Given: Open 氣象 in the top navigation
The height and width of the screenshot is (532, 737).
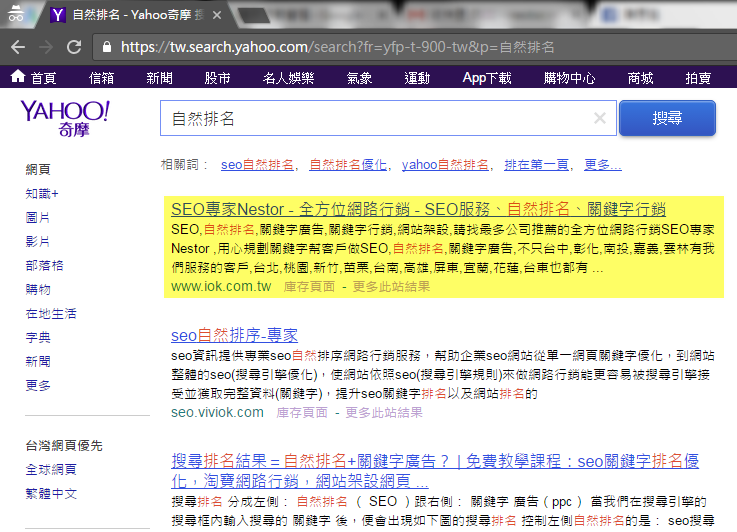Looking at the screenshot, I should tap(359, 78).
